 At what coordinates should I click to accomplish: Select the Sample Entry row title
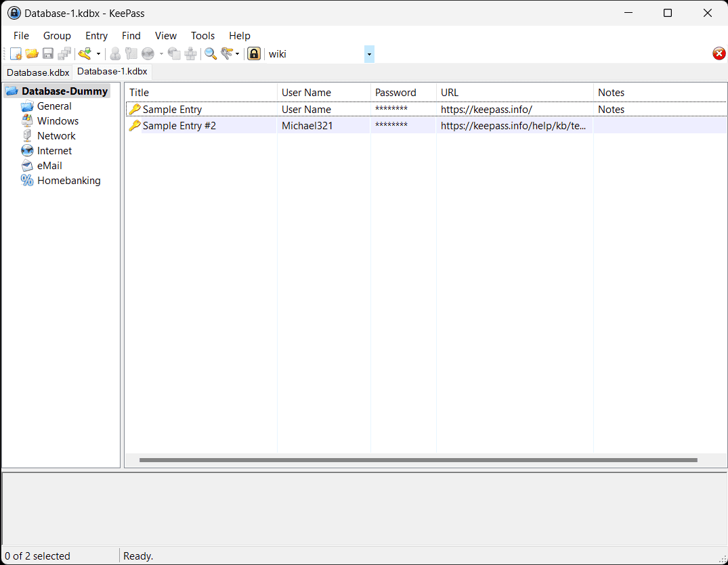click(172, 110)
